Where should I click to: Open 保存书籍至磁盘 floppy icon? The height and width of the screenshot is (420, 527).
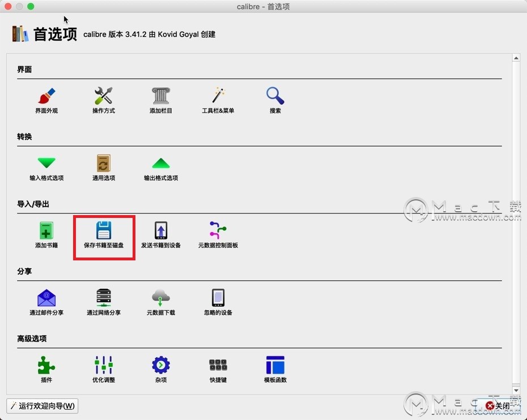pos(104,230)
